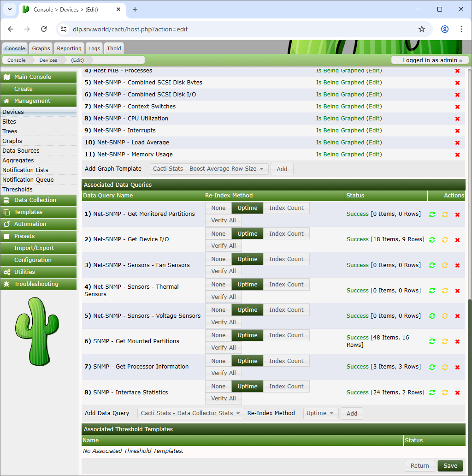Image resolution: width=472 pixels, height=476 pixels.
Task: Open the Data Collection menu section
Action: click(x=39, y=200)
